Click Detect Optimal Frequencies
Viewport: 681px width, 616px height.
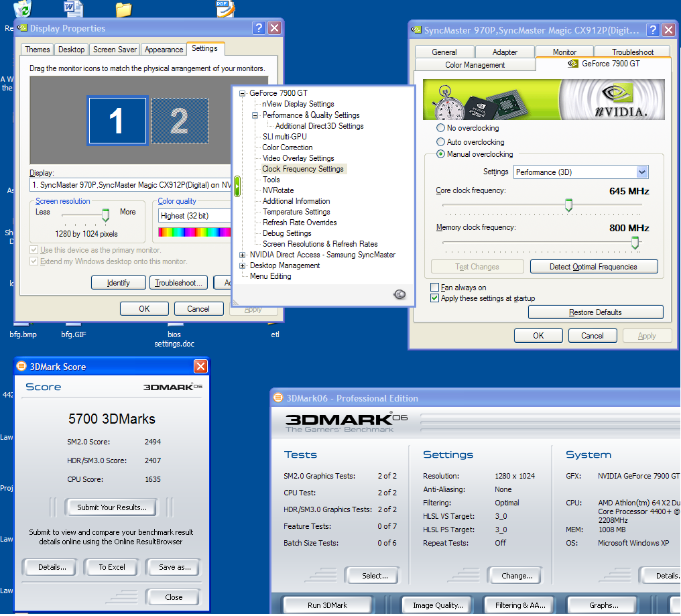click(x=594, y=267)
